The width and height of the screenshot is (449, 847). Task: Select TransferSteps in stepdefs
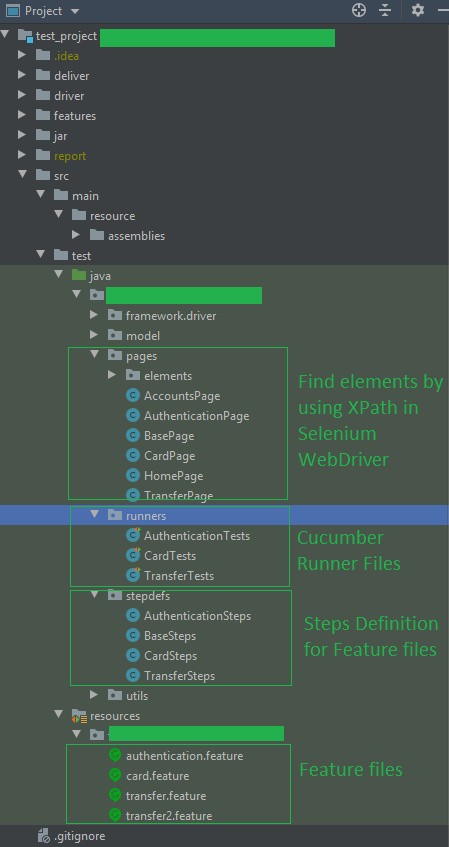[x=179, y=676]
